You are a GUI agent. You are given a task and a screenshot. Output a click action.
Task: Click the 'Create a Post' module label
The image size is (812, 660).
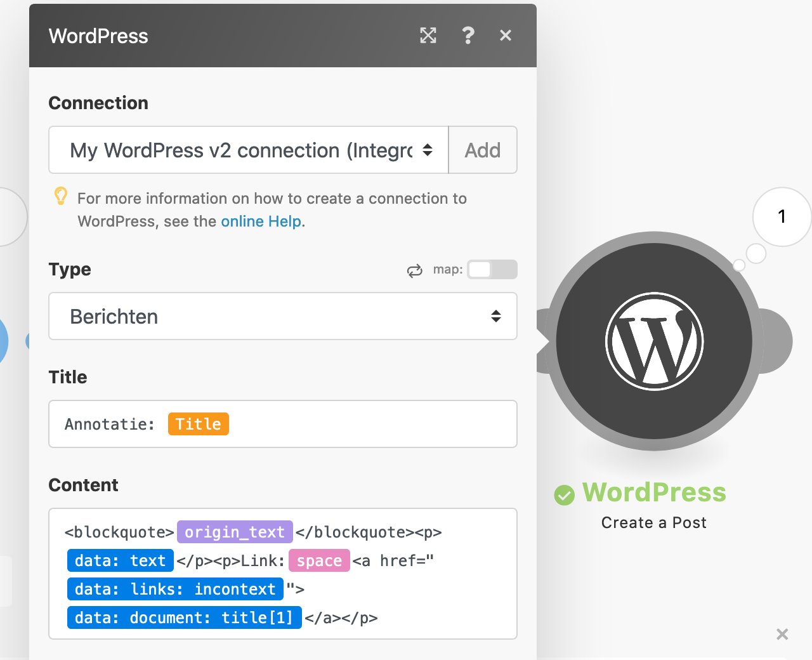coord(654,522)
